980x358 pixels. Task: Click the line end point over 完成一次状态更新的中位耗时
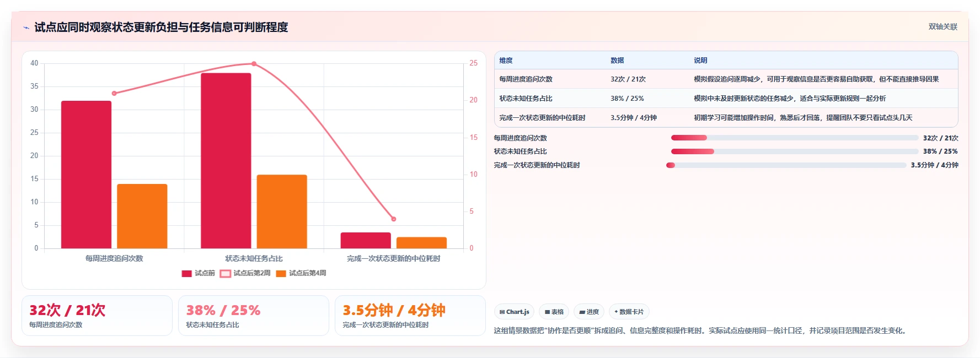pos(394,219)
